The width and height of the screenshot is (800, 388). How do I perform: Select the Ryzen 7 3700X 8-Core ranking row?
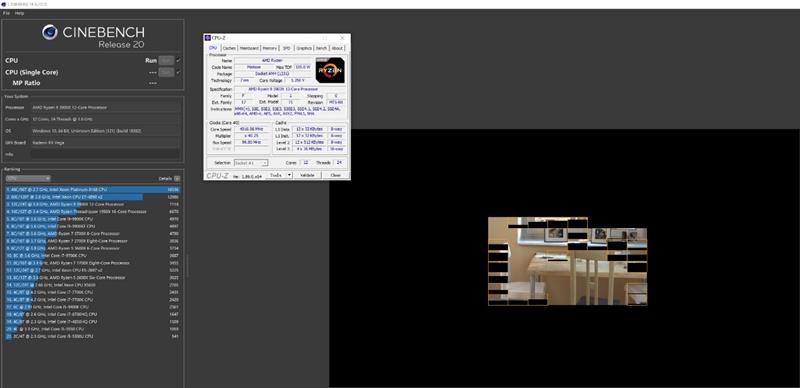(92, 233)
